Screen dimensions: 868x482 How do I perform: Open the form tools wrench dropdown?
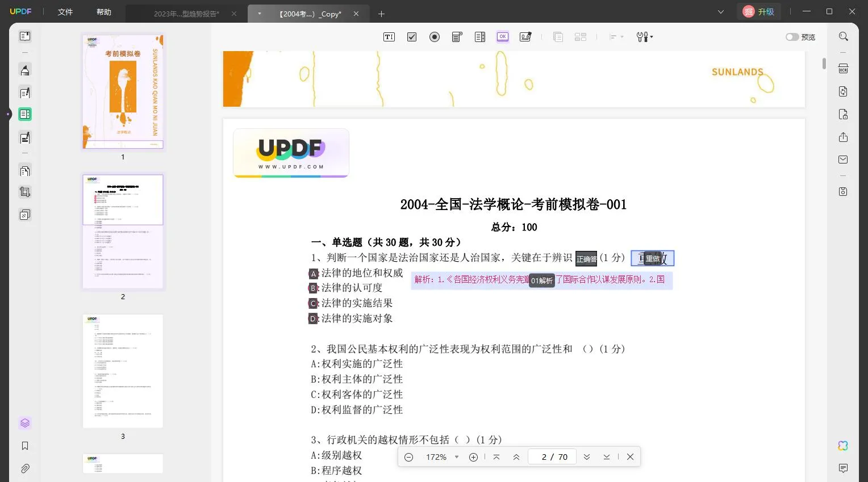[645, 37]
